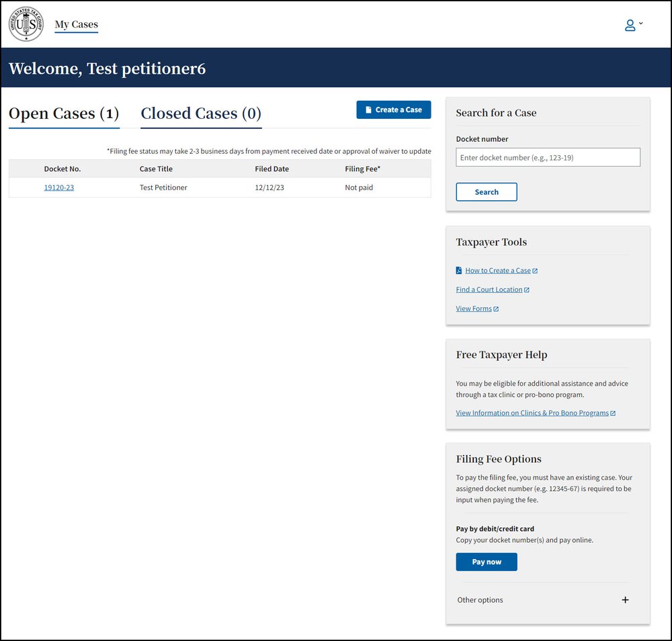Image resolution: width=672 pixels, height=641 pixels.
Task: Click the Create a Case button
Action: pos(393,109)
